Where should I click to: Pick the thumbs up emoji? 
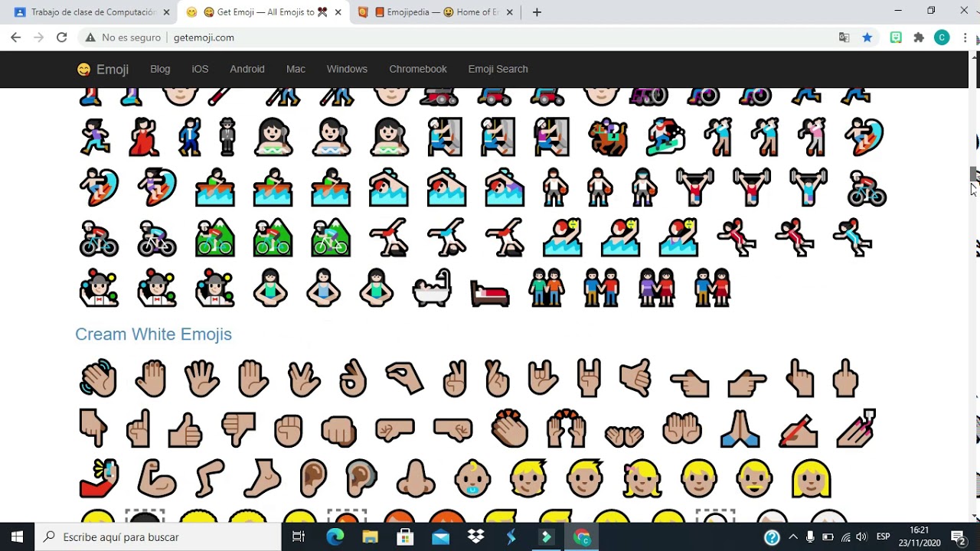[185, 429]
